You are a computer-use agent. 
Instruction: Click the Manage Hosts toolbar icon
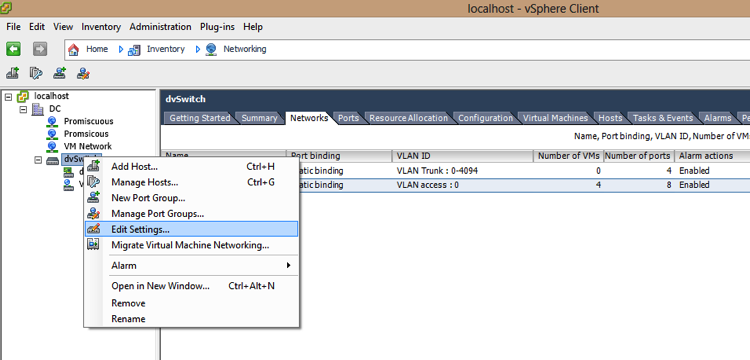click(36, 73)
